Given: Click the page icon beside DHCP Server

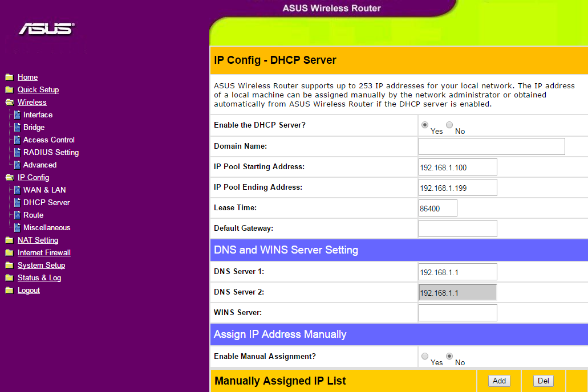Looking at the screenshot, I should (17, 202).
